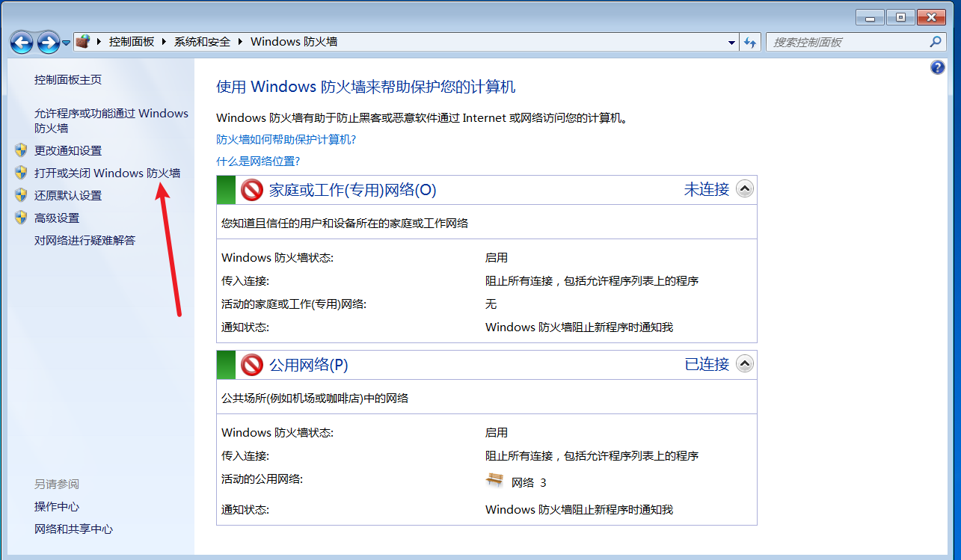Click the 家庭或工作(专用)网络(O) heading text
This screenshot has height=560, width=961.
(x=352, y=190)
